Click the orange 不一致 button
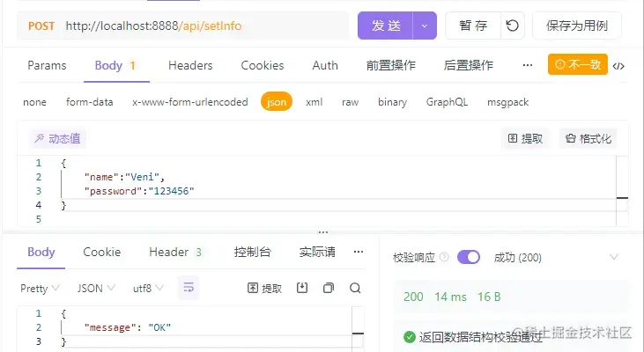644x352 pixels. [577, 64]
